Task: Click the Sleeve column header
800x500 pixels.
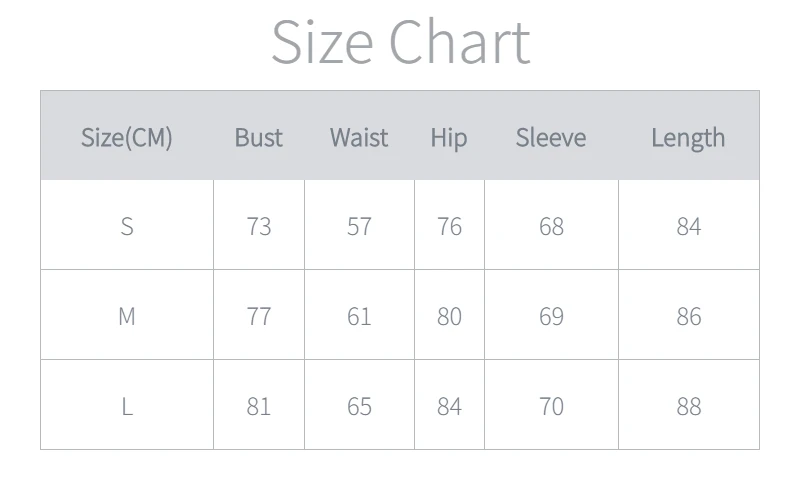Action: (551, 137)
